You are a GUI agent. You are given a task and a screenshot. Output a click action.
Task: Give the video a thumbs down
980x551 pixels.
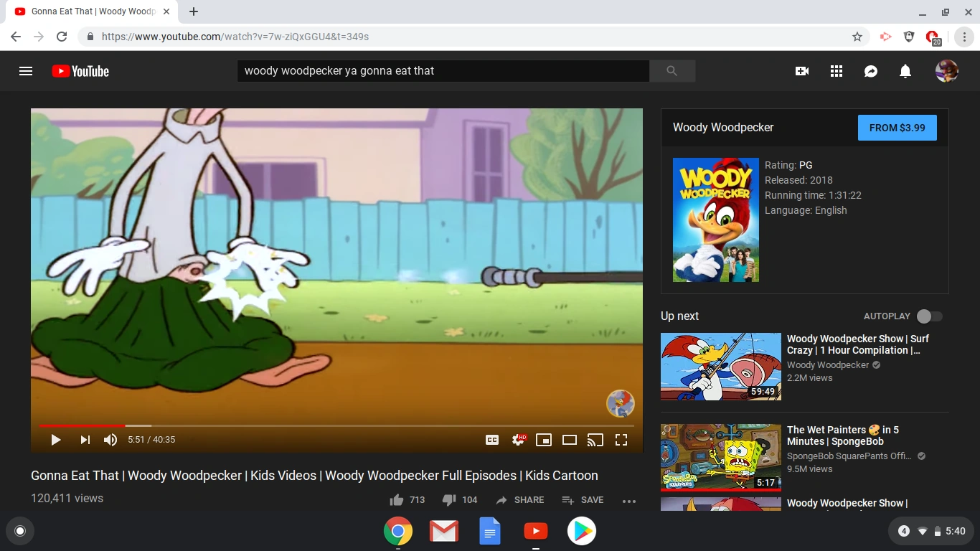click(448, 499)
